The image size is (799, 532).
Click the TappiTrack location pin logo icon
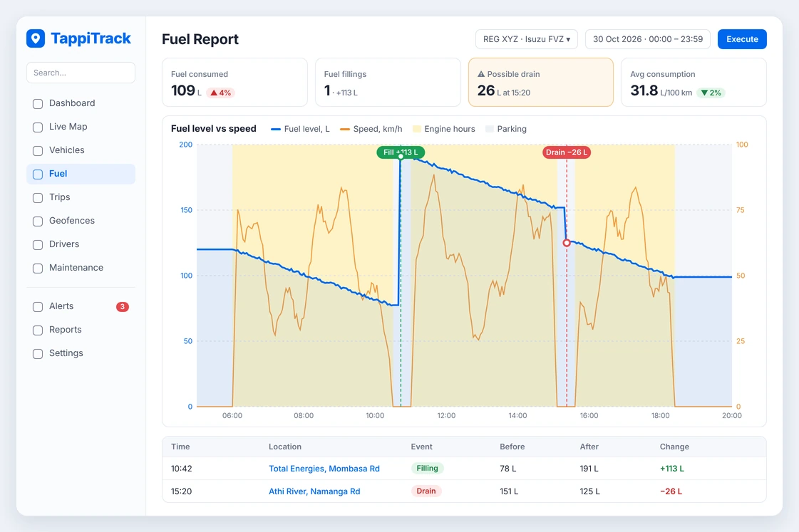click(36, 38)
